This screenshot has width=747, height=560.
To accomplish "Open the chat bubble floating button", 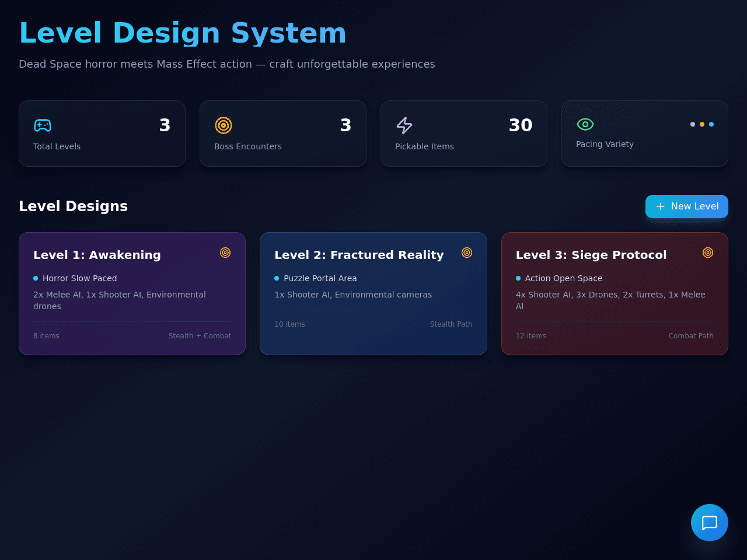I will click(x=710, y=523).
